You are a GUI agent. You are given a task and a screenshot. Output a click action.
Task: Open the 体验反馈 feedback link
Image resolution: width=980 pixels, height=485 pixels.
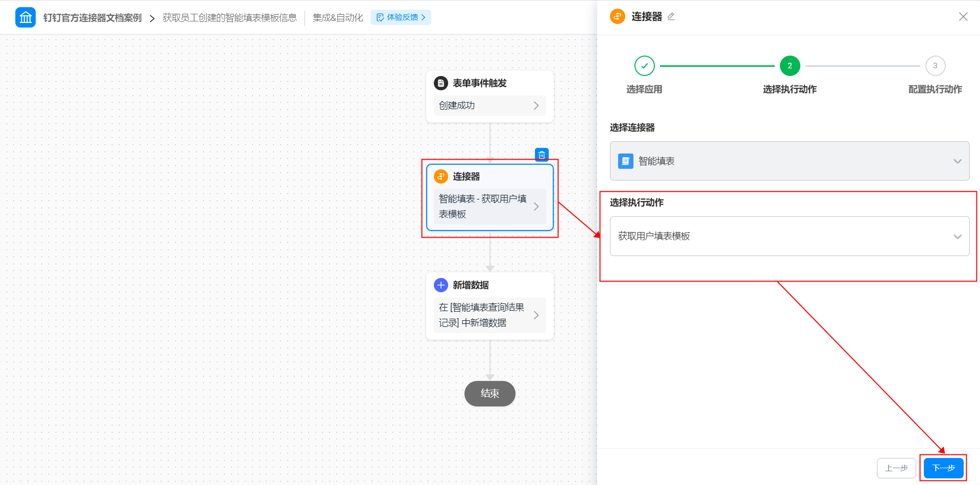401,17
